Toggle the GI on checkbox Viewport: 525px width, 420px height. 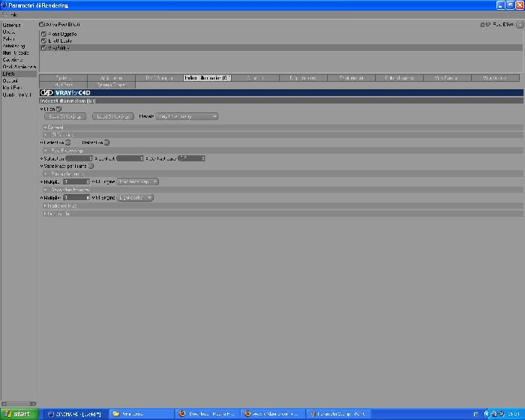tap(59, 109)
